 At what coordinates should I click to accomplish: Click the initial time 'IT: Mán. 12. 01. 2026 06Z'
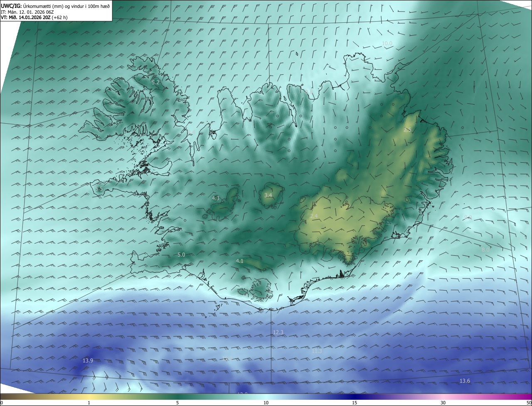tap(27, 12)
